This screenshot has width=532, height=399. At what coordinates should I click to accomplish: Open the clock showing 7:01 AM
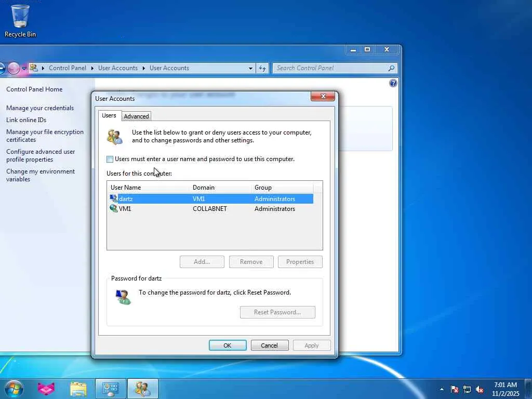tap(506, 389)
